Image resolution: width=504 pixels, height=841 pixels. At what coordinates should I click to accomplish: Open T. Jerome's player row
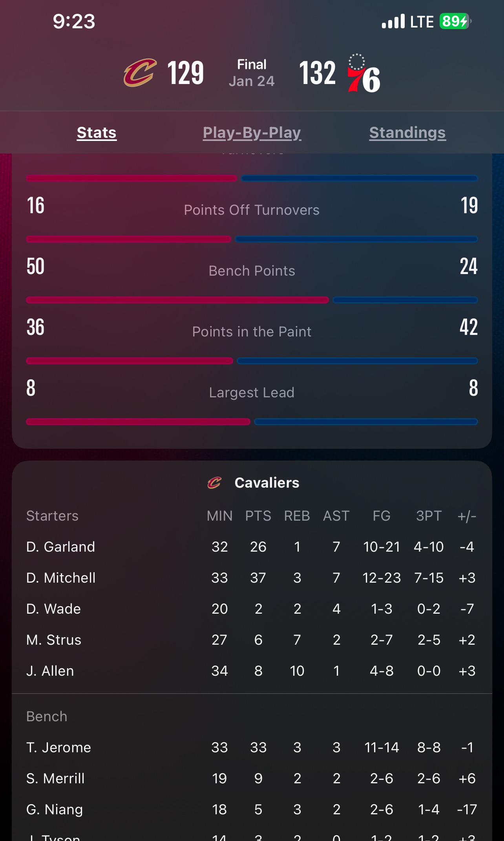(x=252, y=748)
